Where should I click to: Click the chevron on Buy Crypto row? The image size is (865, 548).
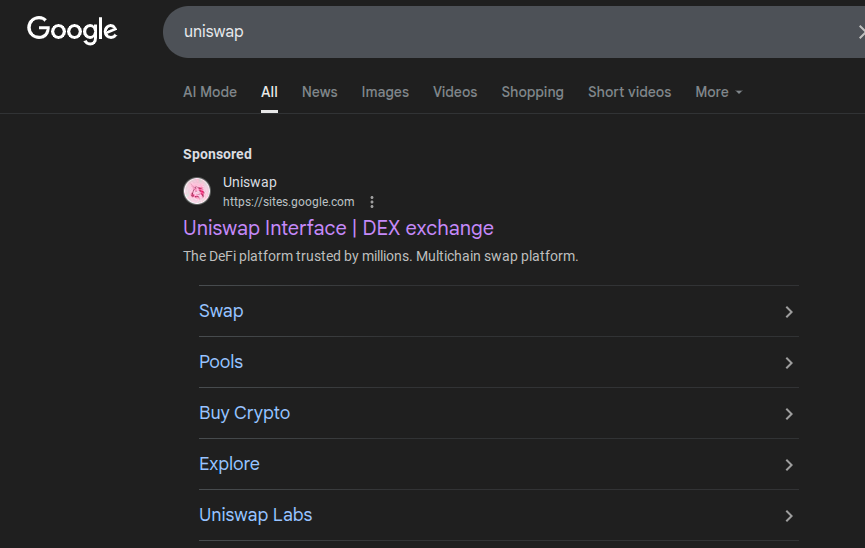(x=789, y=414)
